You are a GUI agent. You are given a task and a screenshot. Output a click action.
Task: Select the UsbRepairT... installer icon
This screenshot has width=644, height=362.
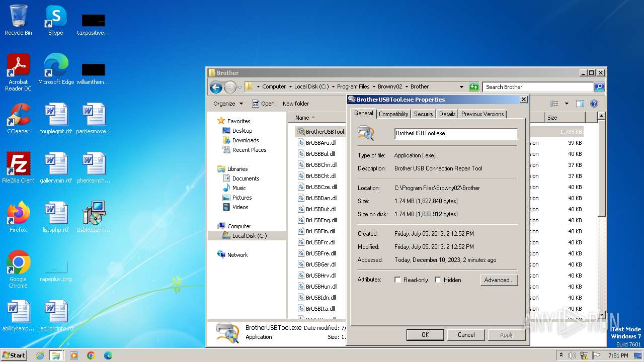94,217
